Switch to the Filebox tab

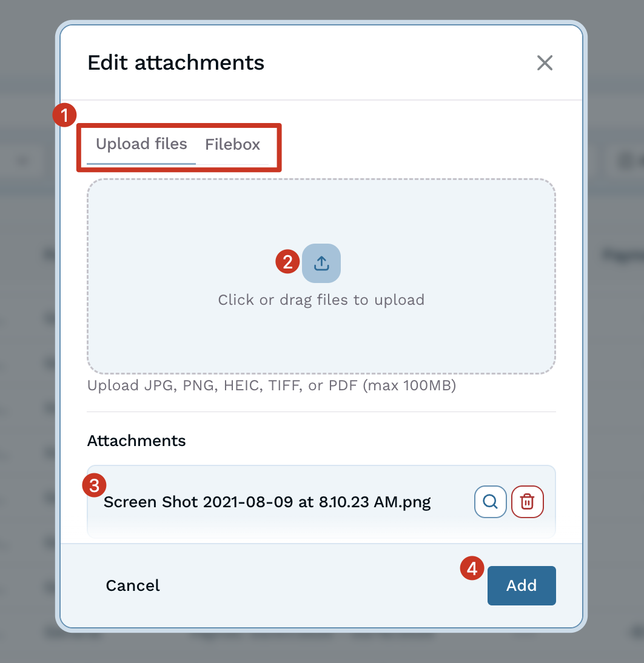(x=232, y=145)
